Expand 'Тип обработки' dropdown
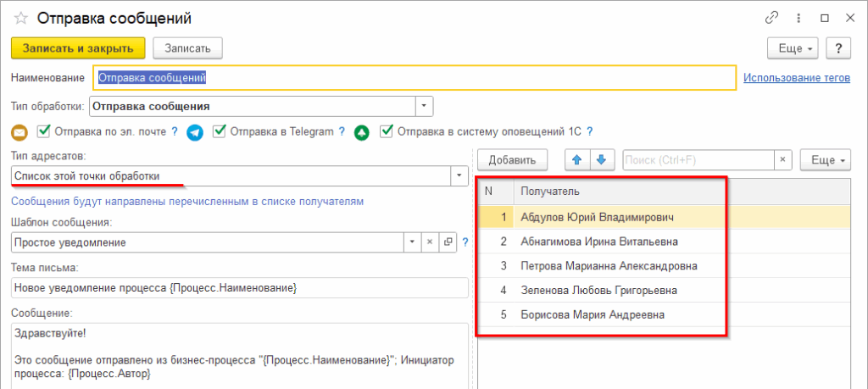This screenshot has width=868, height=389. [424, 106]
